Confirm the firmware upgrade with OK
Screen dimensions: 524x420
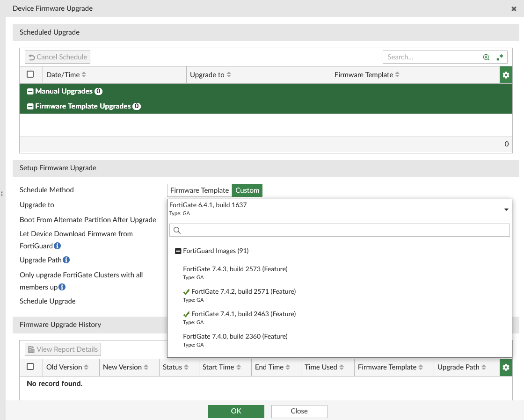236,411
